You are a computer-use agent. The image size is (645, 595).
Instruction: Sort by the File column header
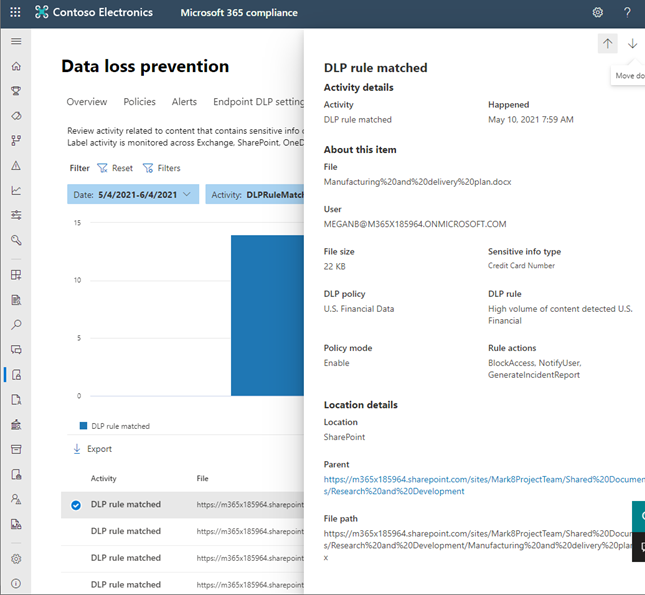[x=202, y=478]
